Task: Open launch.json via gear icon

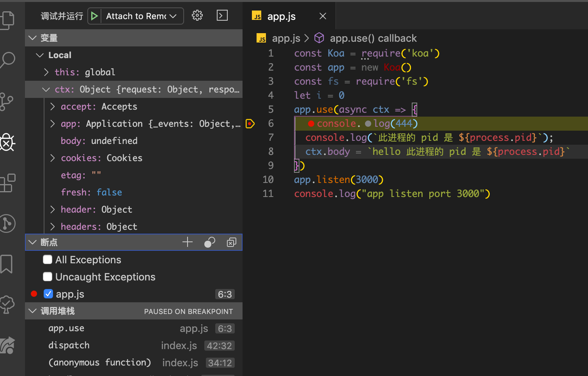Action: coord(197,16)
